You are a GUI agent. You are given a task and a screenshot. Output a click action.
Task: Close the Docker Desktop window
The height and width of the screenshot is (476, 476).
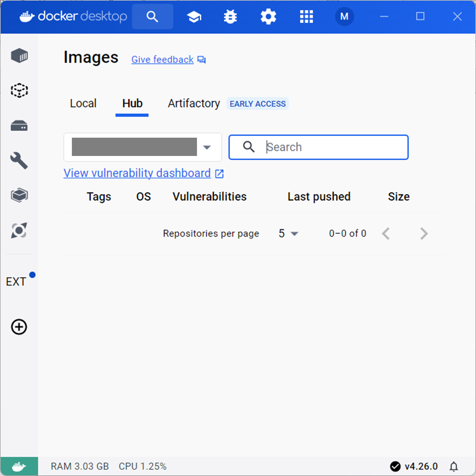(457, 16)
